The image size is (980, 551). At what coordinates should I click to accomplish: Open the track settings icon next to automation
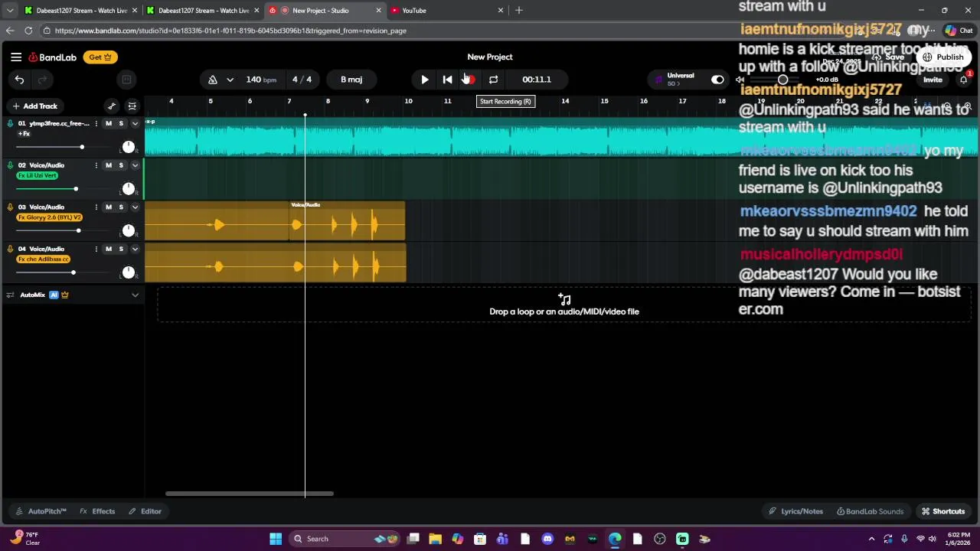(132, 106)
